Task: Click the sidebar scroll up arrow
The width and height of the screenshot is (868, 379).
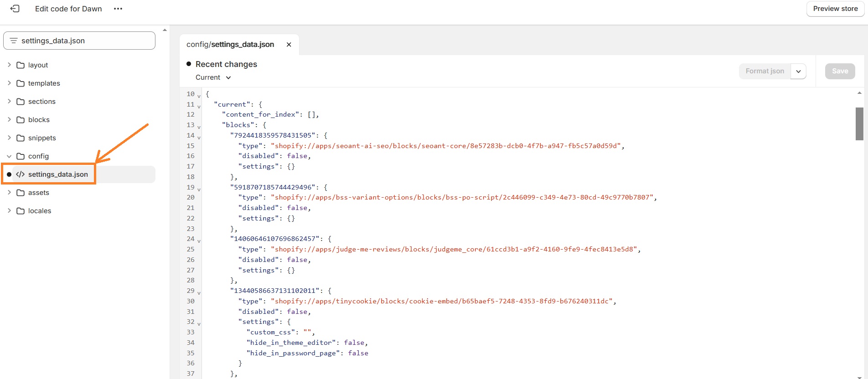Action: [165, 30]
